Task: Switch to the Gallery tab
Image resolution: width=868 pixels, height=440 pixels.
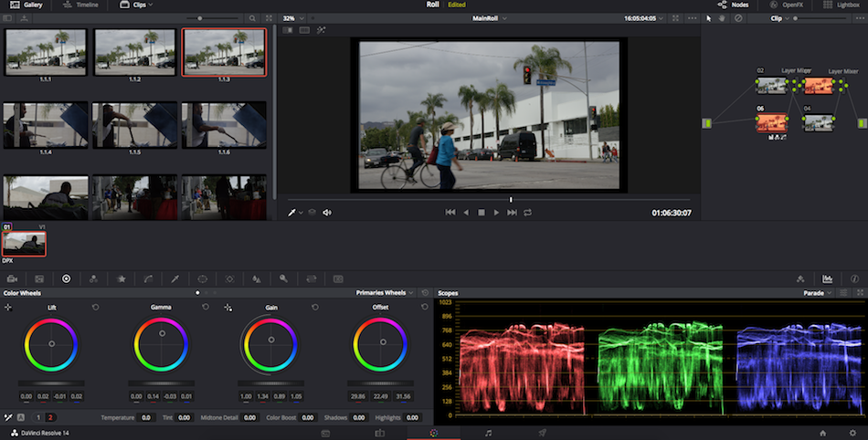Action: (x=26, y=5)
